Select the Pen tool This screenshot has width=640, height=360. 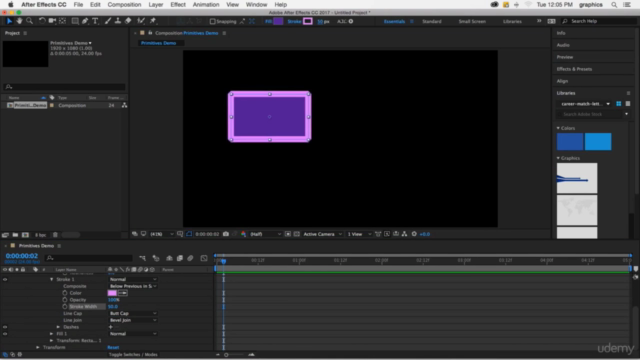pyautogui.click(x=85, y=21)
